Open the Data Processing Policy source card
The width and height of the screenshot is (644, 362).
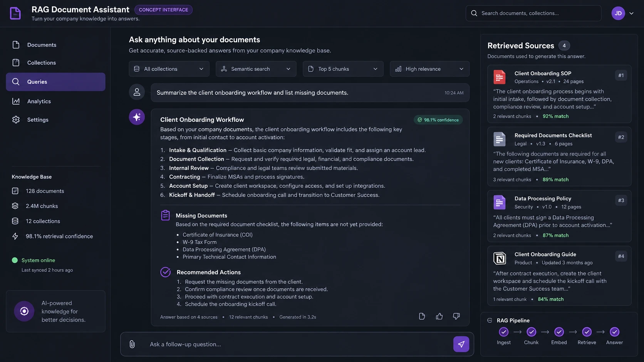click(559, 216)
